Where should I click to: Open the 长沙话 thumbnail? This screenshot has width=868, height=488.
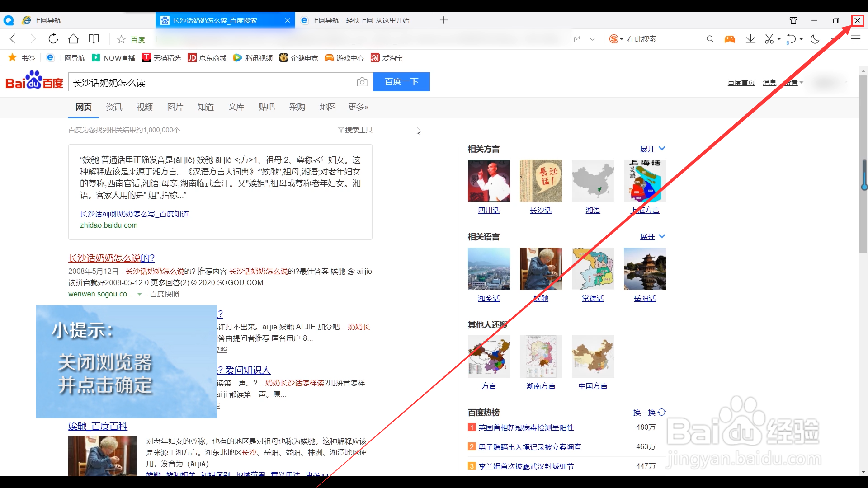(x=541, y=181)
